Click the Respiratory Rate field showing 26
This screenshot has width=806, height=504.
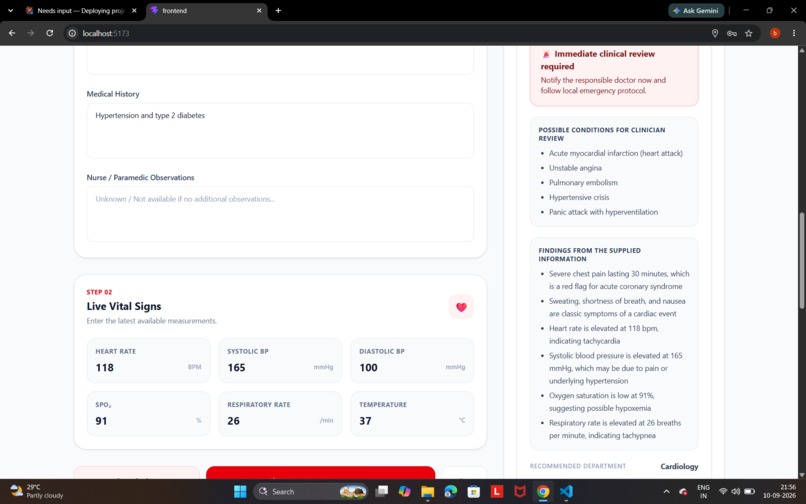(280, 414)
